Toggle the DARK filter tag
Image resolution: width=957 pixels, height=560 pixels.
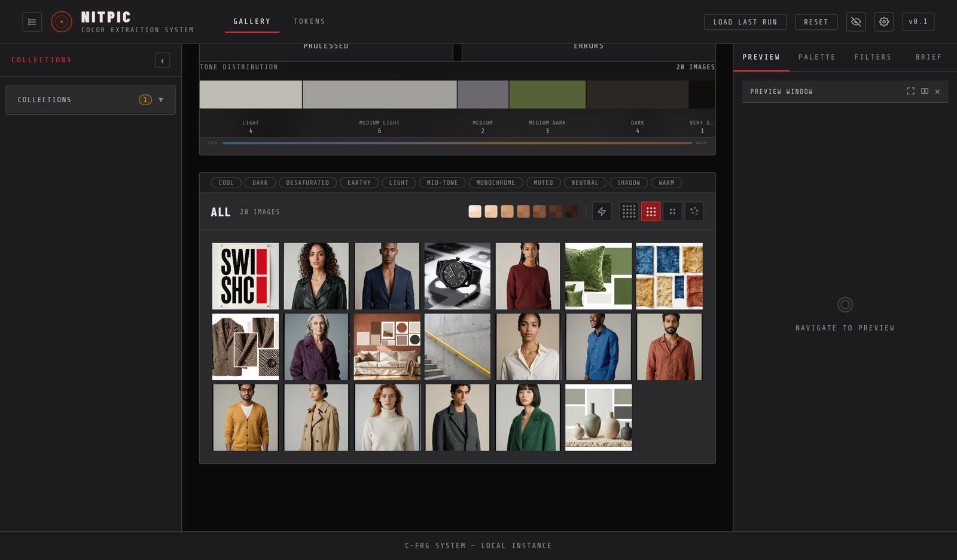tap(260, 183)
